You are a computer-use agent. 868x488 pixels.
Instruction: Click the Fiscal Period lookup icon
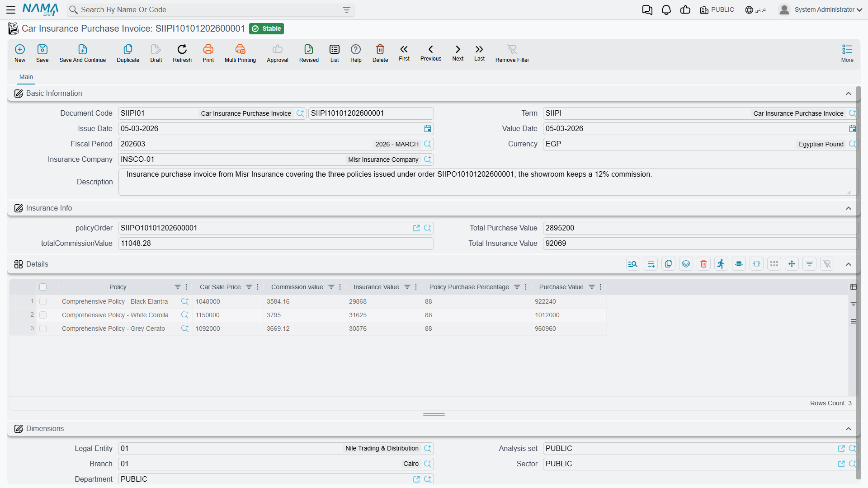click(428, 144)
